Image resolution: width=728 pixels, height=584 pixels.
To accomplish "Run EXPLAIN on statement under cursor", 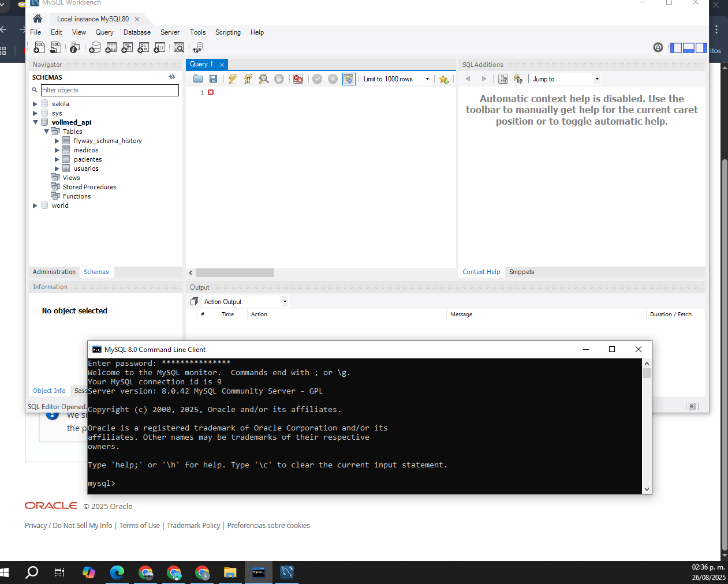I will coord(263,79).
